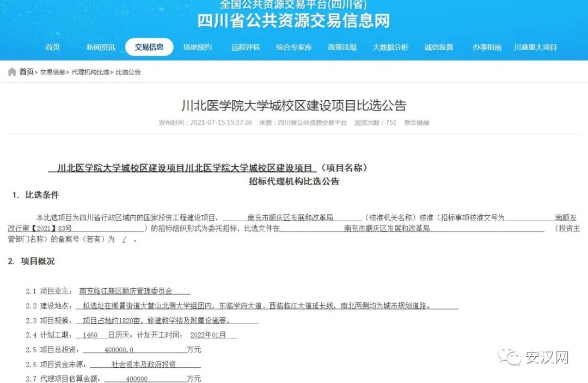Open 远程评标 navigation tab
588x383 pixels.
246,47
